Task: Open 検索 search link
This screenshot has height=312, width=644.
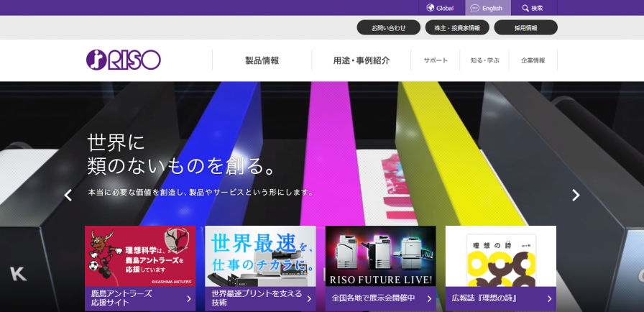Action: point(534,8)
